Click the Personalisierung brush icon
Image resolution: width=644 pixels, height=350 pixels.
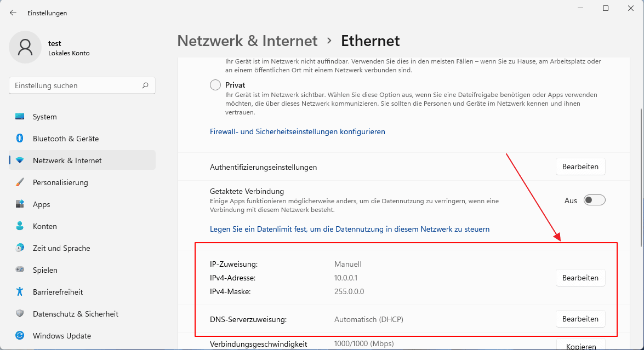tap(20, 182)
